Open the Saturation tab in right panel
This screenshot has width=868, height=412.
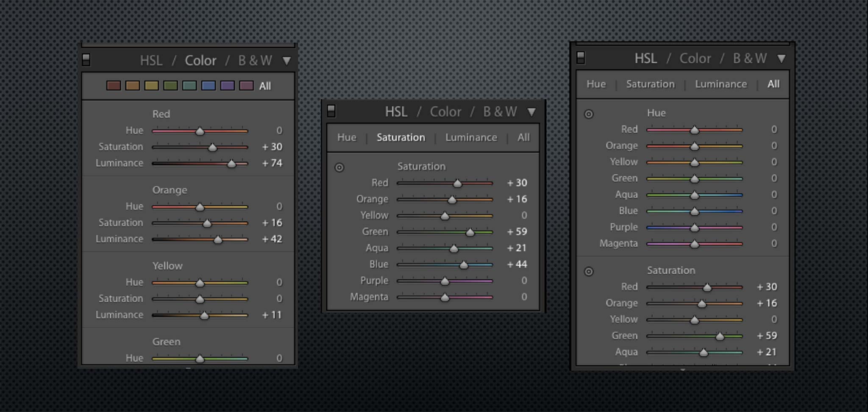pyautogui.click(x=650, y=84)
